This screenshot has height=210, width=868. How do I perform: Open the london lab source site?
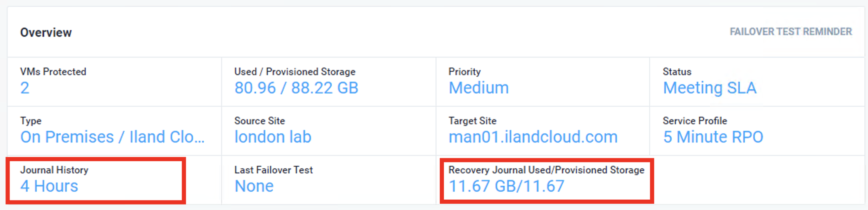[273, 137]
